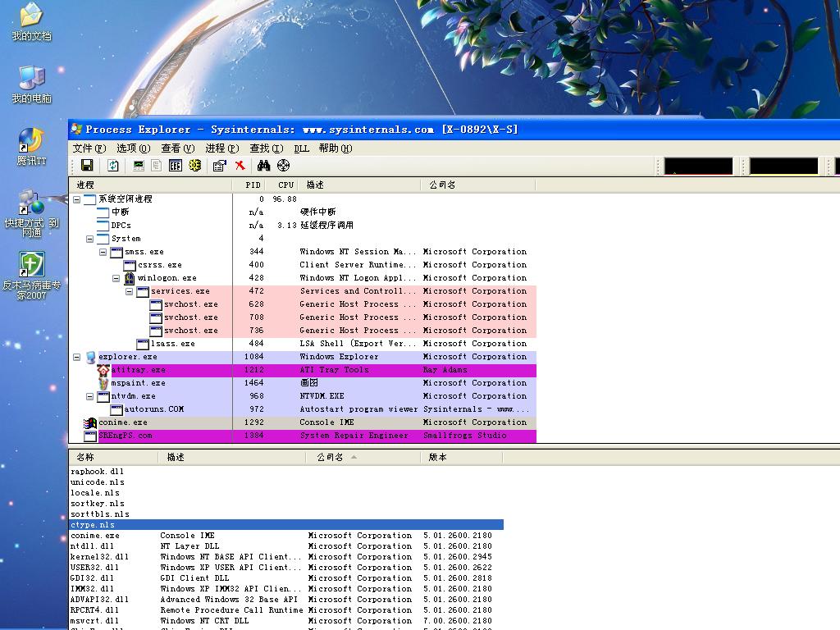Click the Refresh Now toolbar icon
Viewport: 840px width, 630px height.
pos(113,166)
